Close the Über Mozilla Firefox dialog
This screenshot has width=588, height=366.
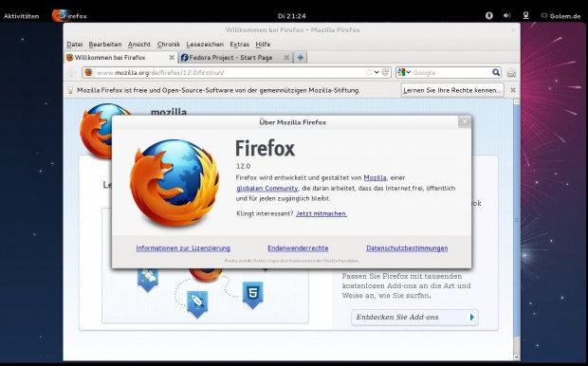click(x=465, y=121)
